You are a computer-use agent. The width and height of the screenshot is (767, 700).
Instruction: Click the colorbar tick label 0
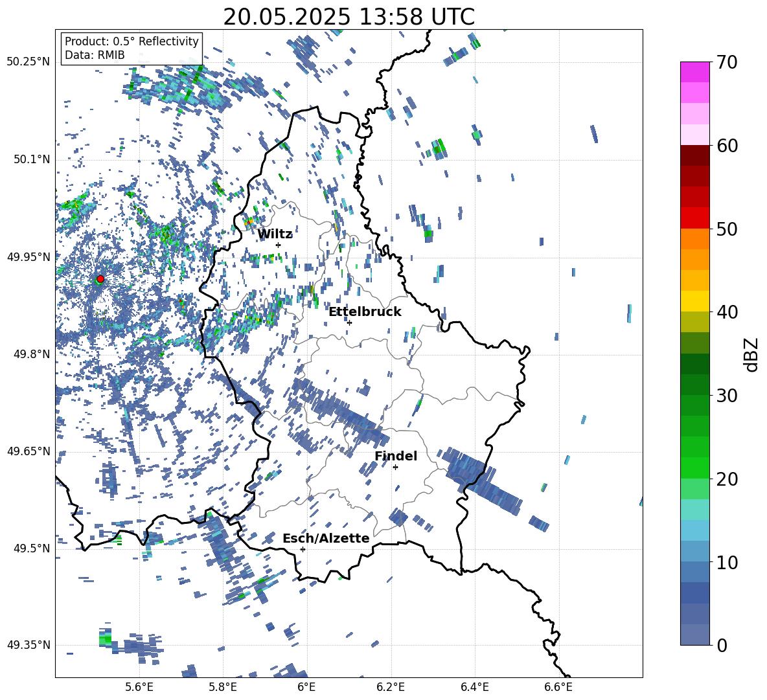click(722, 645)
